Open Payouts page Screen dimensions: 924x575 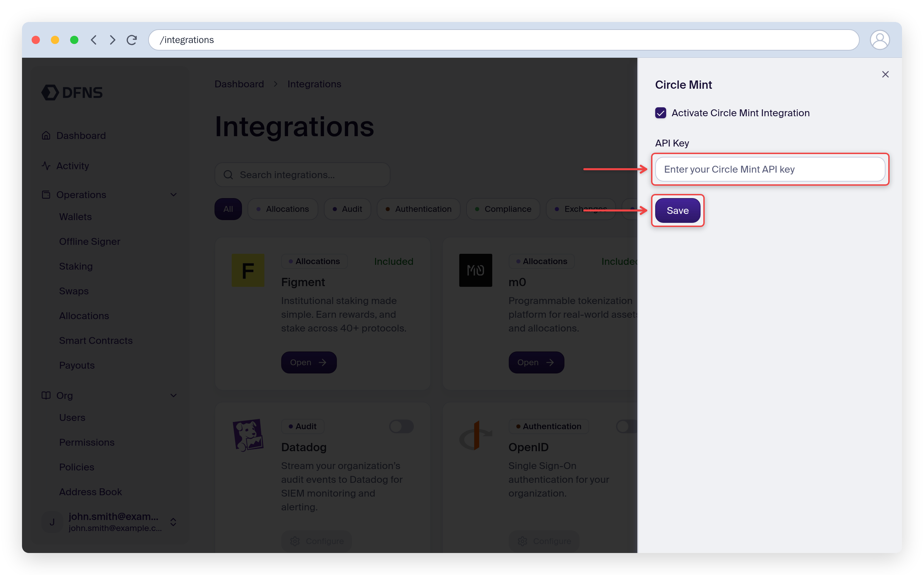click(x=77, y=365)
